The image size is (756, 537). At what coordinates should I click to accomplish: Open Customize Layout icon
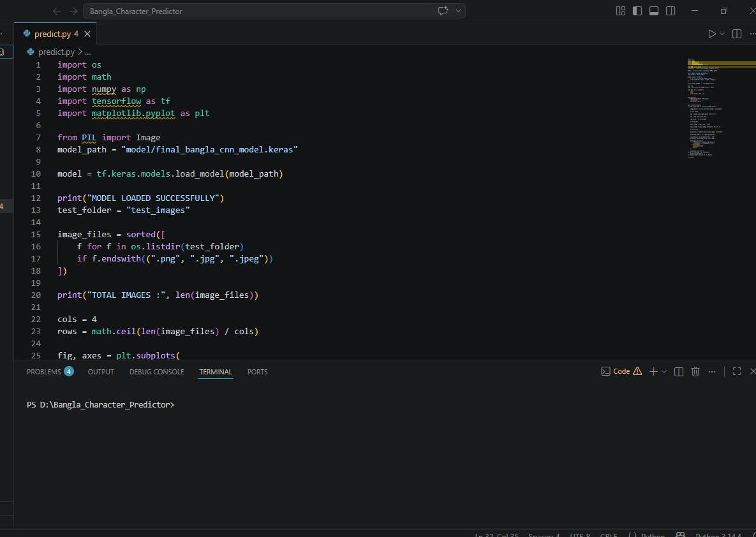click(x=621, y=11)
